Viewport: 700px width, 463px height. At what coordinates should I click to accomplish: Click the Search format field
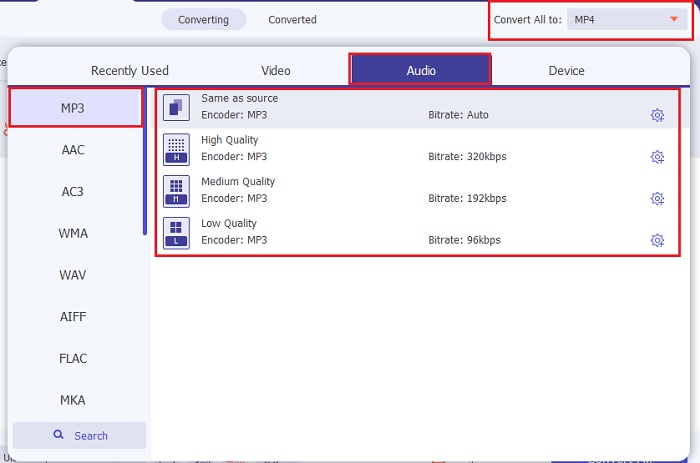(79, 435)
